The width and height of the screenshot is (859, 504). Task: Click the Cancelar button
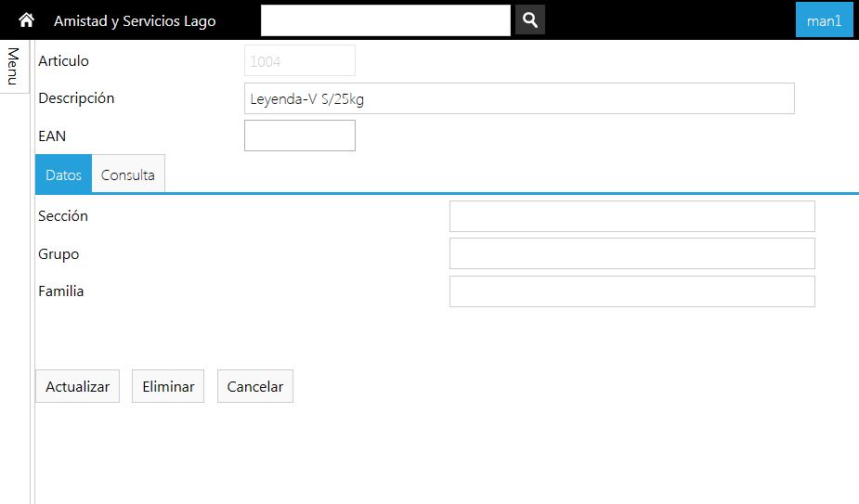click(x=255, y=386)
